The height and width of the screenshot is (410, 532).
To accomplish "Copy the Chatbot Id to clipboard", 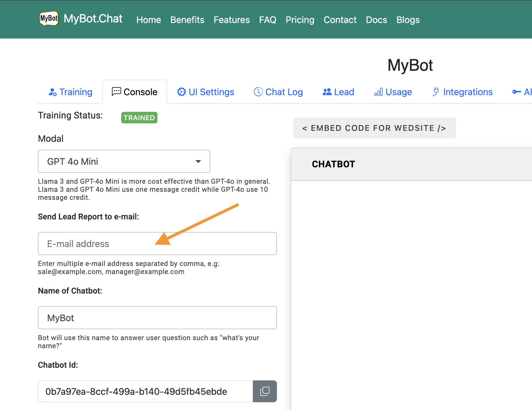I will pyautogui.click(x=265, y=391).
